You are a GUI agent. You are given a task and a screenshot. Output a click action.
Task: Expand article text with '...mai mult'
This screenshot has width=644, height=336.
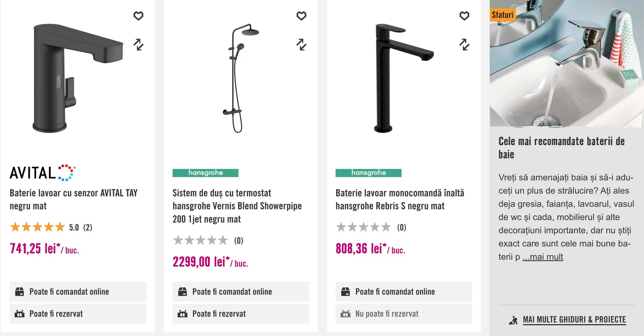[542, 257]
